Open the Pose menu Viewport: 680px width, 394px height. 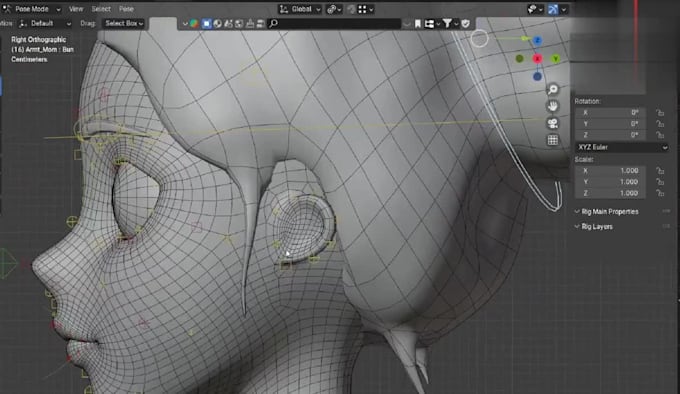coord(126,9)
